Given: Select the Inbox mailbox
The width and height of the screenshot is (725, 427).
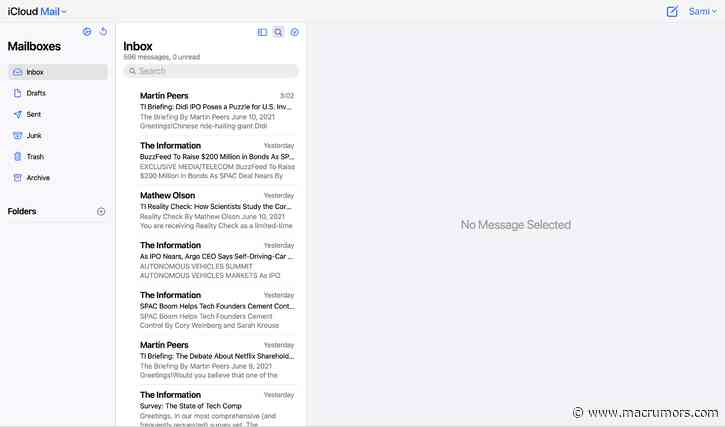Looking at the screenshot, I should click(58, 72).
